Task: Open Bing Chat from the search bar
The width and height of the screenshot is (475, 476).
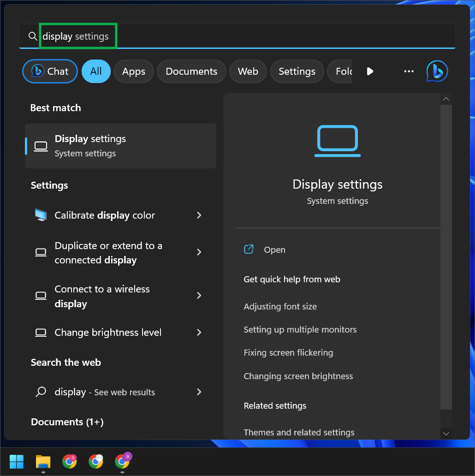Action: click(x=49, y=71)
